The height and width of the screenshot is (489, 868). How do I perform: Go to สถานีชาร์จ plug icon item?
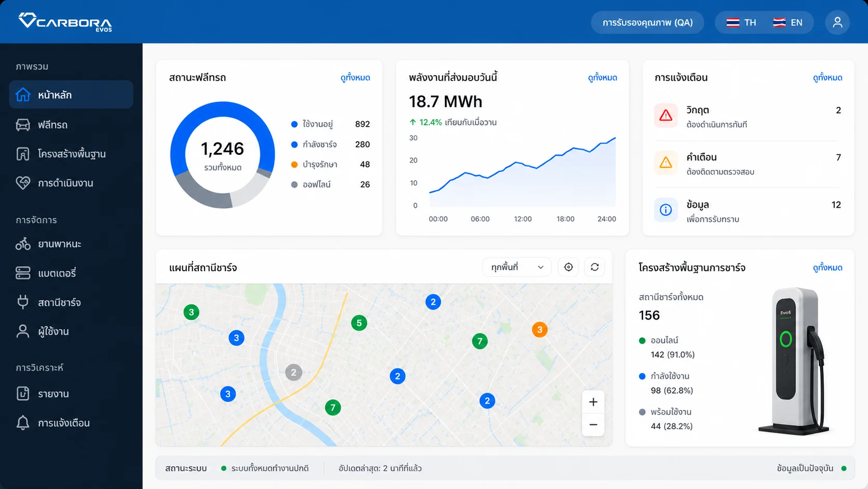[x=71, y=302]
